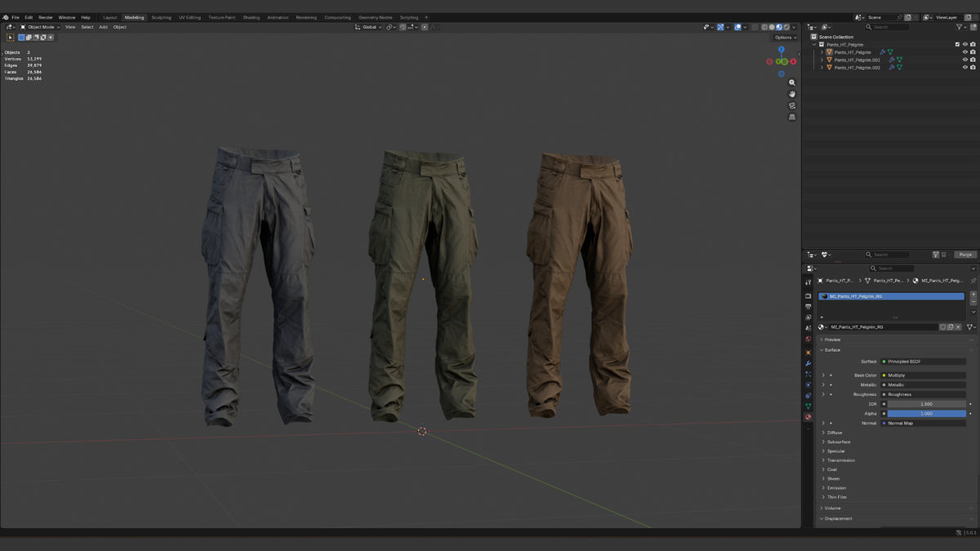This screenshot has width=980, height=551.
Task: Disable Pants_HT_Pelgrim.002 in renders camera icon
Action: [x=972, y=68]
